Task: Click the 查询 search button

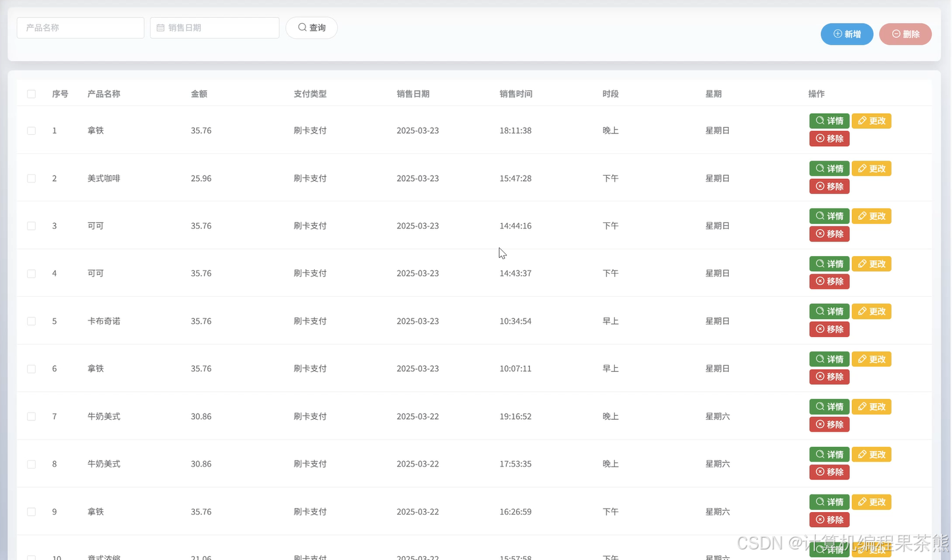Action: [311, 28]
